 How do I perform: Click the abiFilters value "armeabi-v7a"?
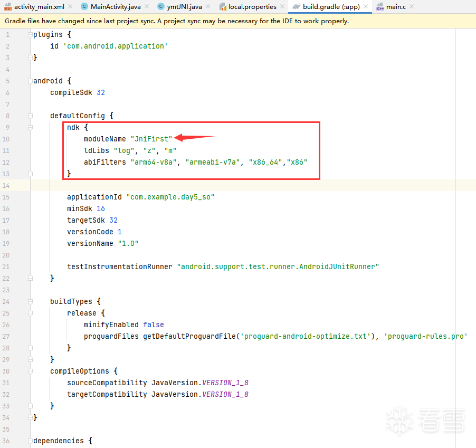pos(213,163)
